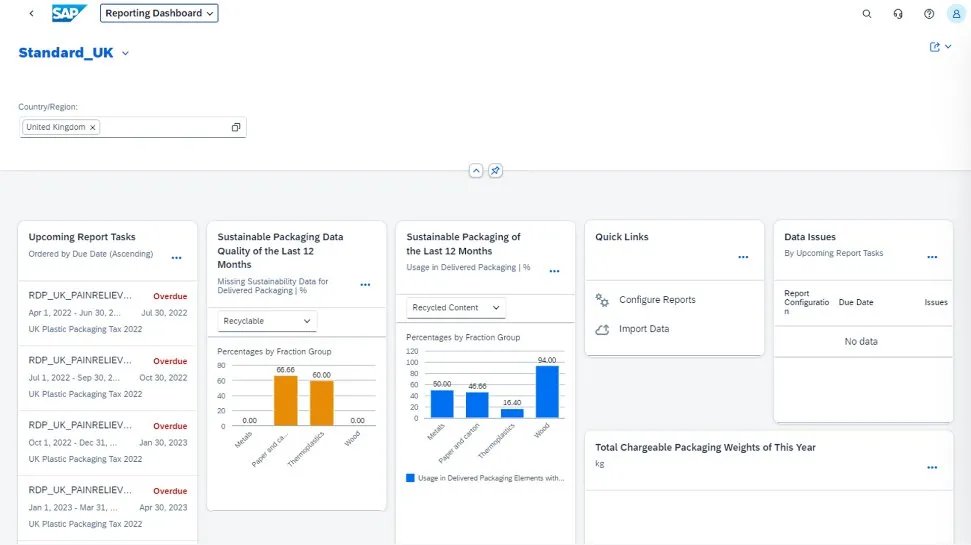Click the blue legend swatch for Usage
The image size is (971, 545).
point(410,478)
